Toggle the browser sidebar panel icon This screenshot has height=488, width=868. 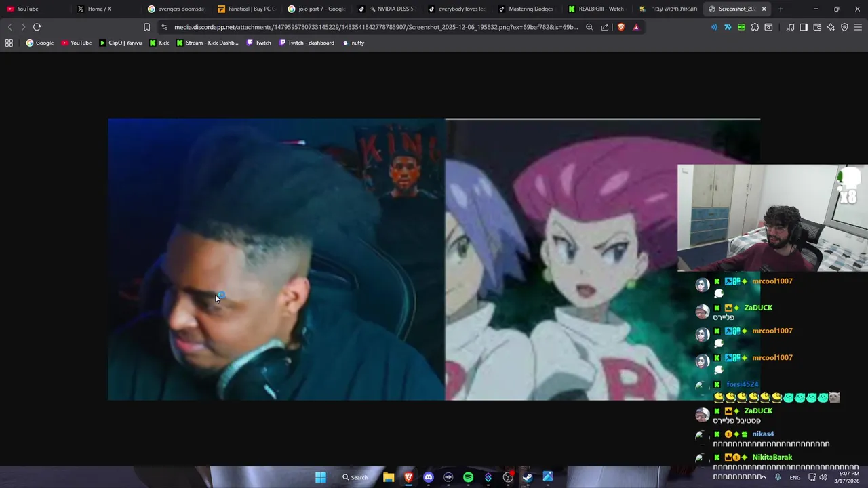click(804, 27)
